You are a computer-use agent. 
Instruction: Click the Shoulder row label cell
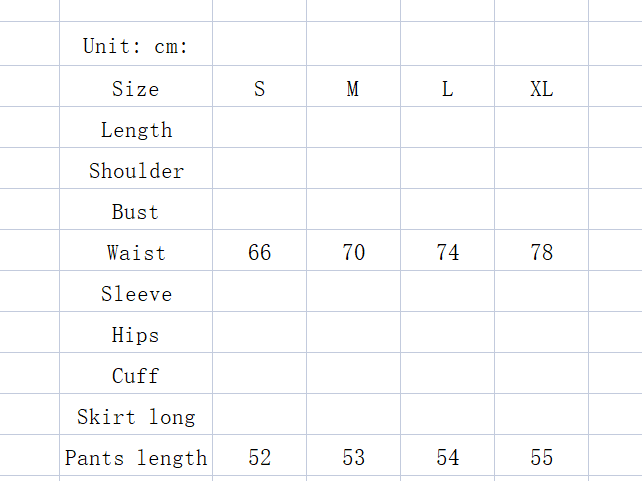(136, 171)
